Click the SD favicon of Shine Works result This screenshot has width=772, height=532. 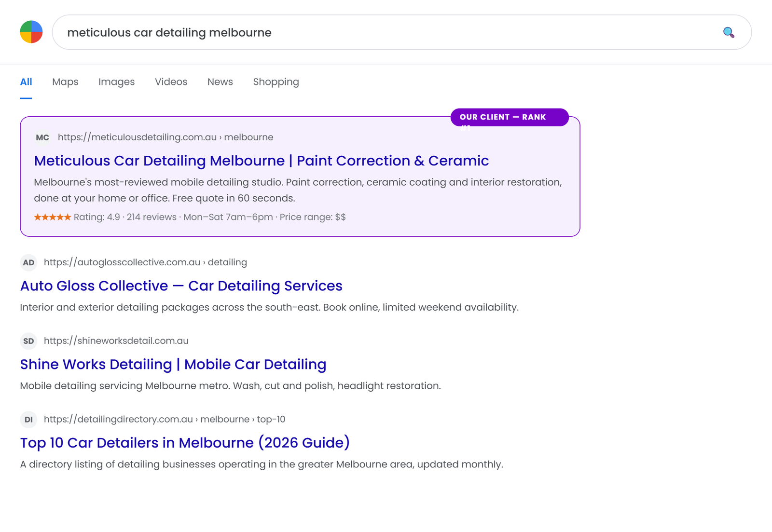[x=28, y=341]
